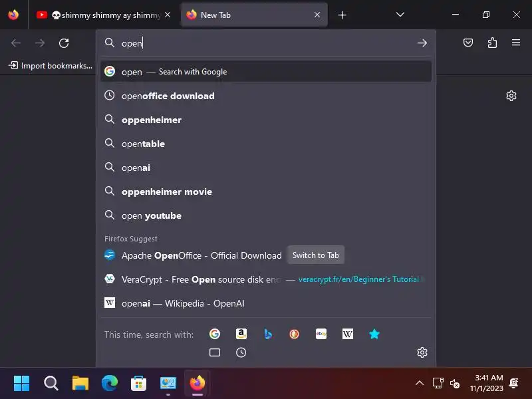Close the shimmy shimmy YouTube tab

point(168,15)
